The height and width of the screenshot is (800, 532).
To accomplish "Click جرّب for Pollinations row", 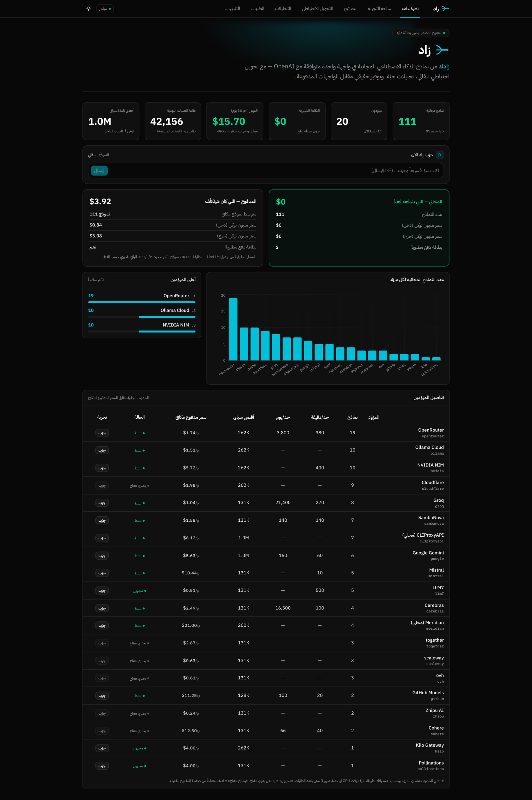I will pyautogui.click(x=102, y=766).
